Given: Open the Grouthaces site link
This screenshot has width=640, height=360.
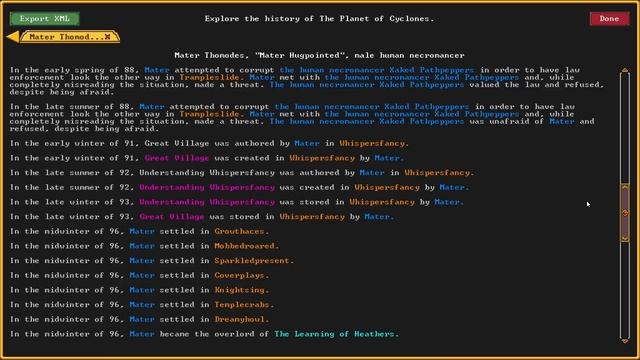Looking at the screenshot, I should [x=242, y=231].
